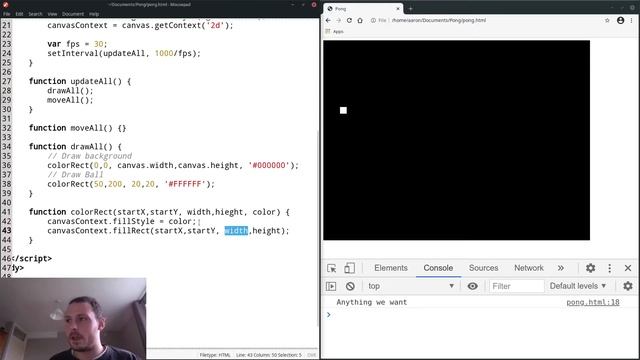The height and width of the screenshot is (360, 640).
Task: Switch to the Console tab
Action: tap(438, 268)
